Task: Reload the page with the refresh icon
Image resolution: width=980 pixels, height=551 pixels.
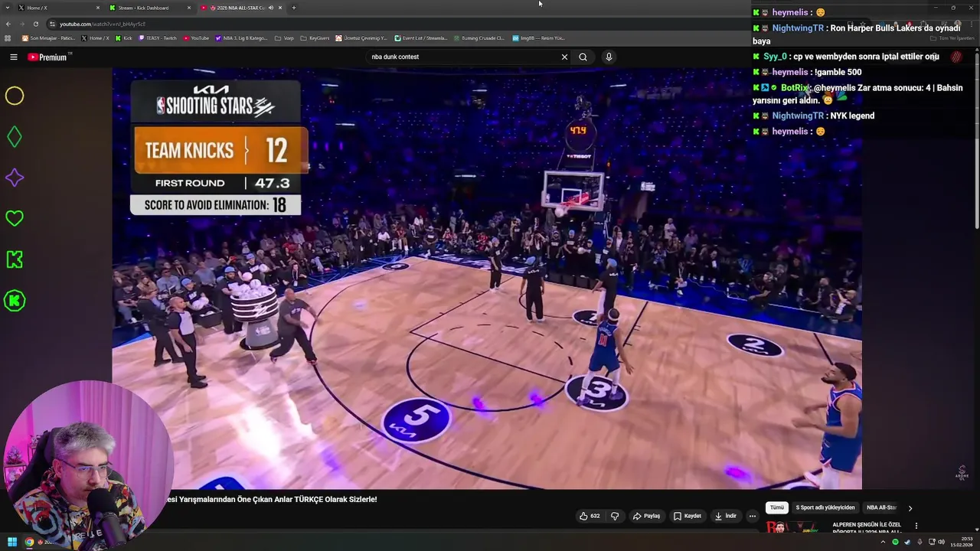Action: [35, 24]
